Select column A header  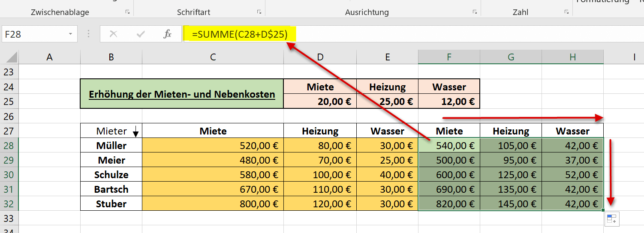[x=49, y=57]
